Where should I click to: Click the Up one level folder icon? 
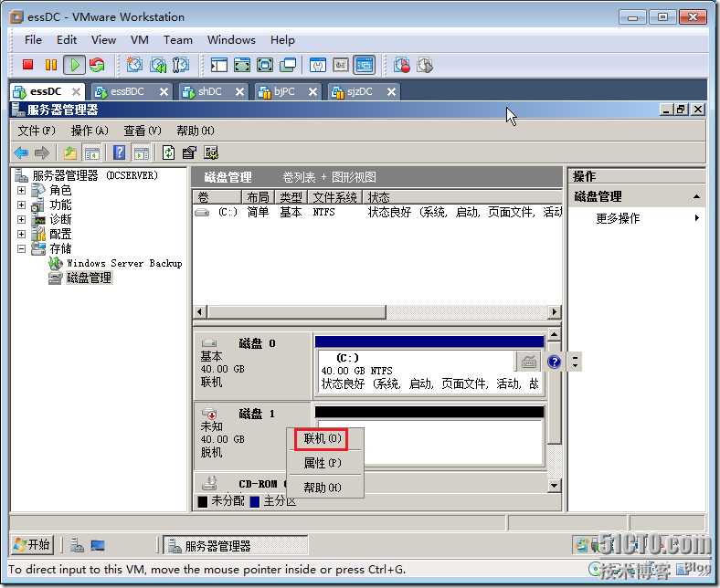[x=69, y=152]
